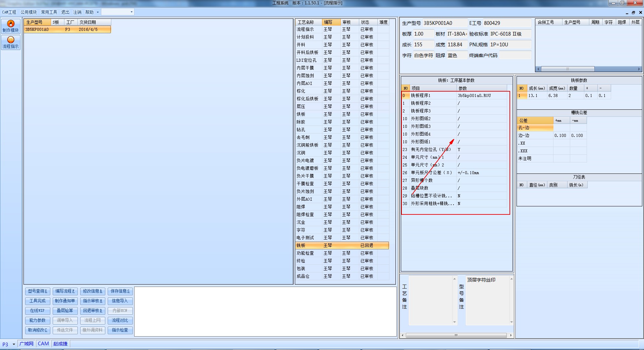Open the 制作模块 sidebar icon
The image size is (644, 350).
click(x=11, y=26)
